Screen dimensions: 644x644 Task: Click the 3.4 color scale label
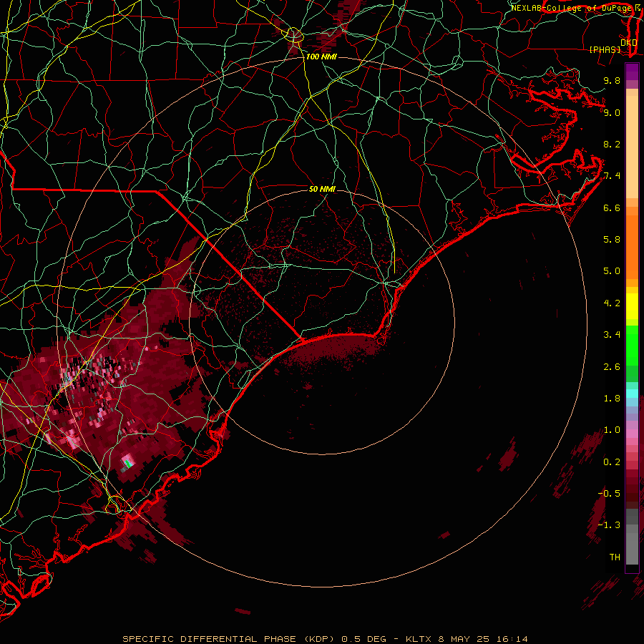[612, 335]
